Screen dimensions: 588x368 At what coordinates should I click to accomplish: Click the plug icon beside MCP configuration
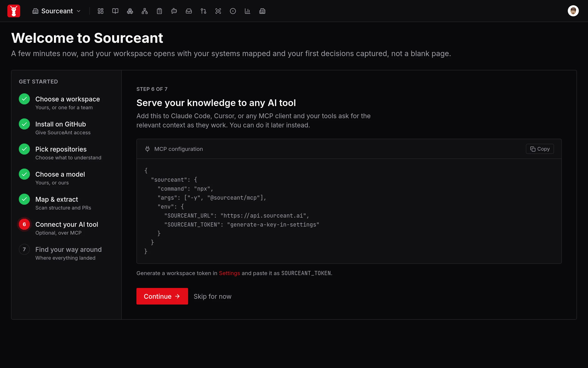click(x=147, y=149)
